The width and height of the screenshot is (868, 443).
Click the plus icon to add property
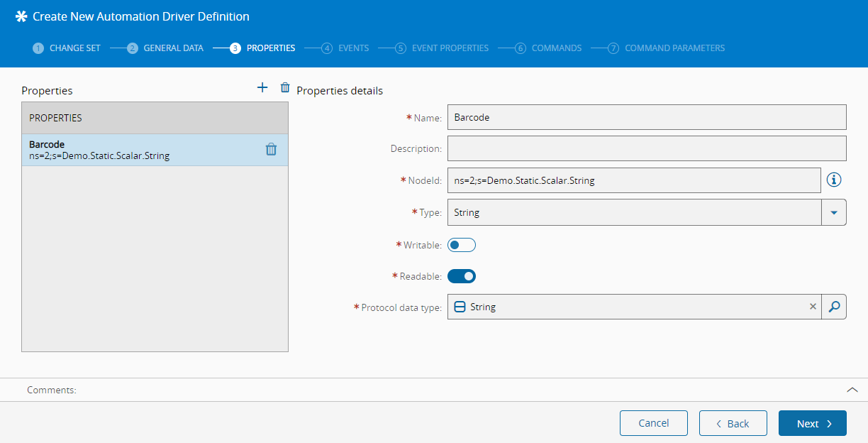(262, 87)
